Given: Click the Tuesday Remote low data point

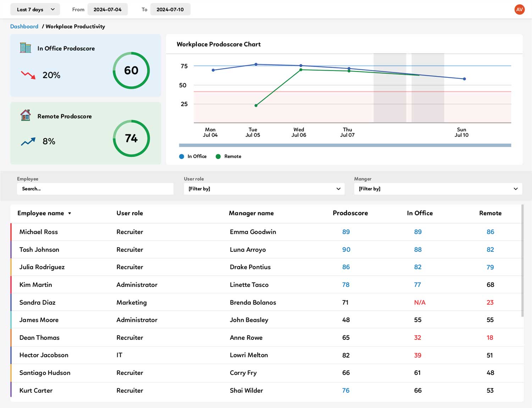Looking at the screenshot, I should 256,105.
